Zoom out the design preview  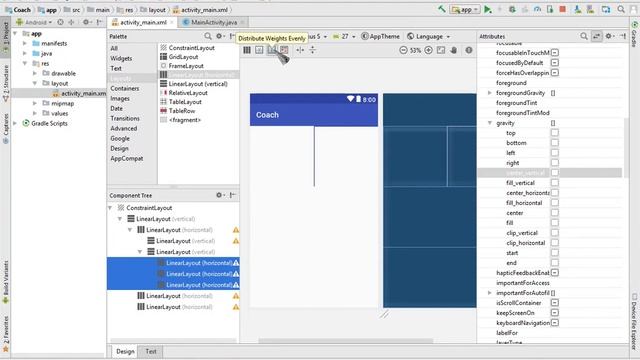403,50
